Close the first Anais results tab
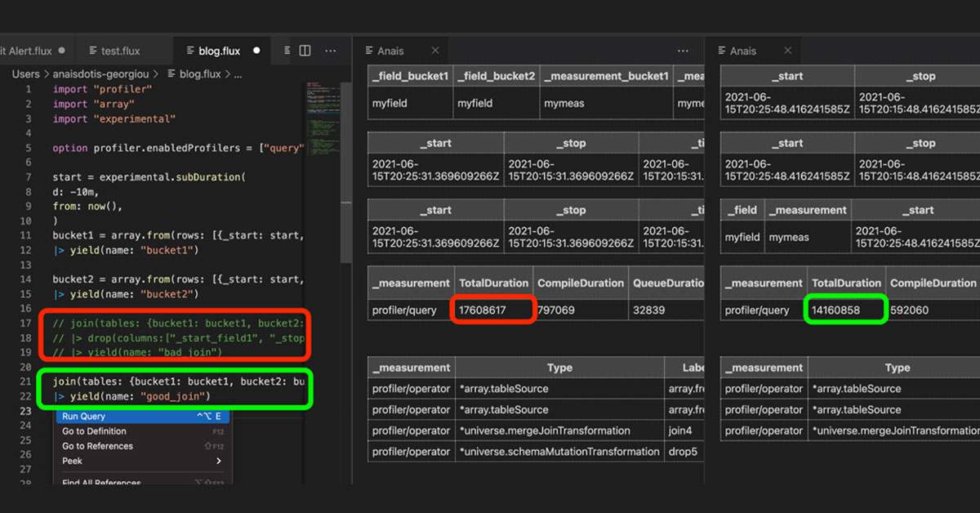The image size is (980, 513). click(x=434, y=51)
